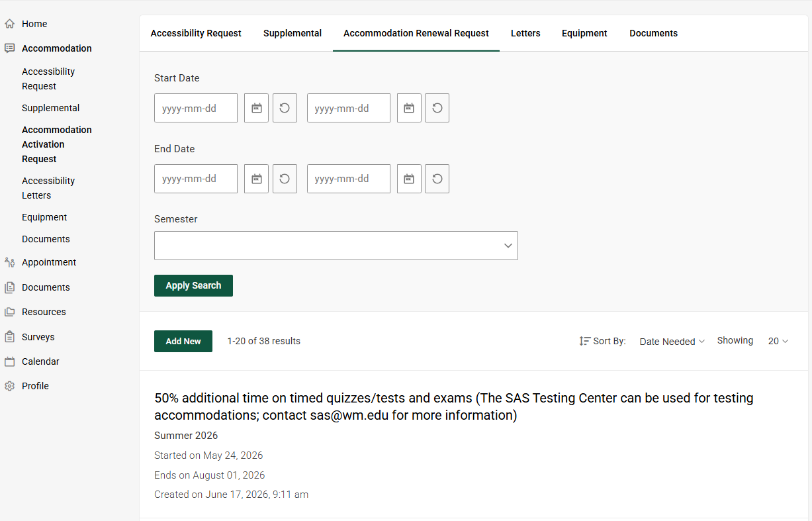Open the Semester dropdown
The image size is (812, 521).
click(x=336, y=246)
